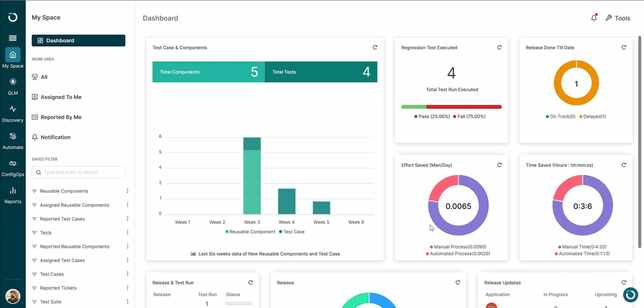Open options menu for Tests filter
Image resolution: width=644 pixels, height=308 pixels.
tap(128, 232)
